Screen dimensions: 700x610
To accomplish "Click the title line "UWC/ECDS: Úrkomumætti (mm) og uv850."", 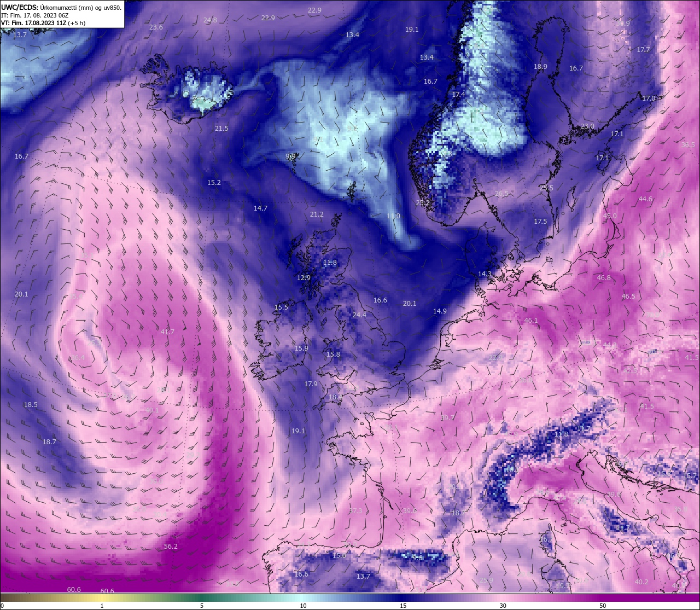I will click(61, 7).
